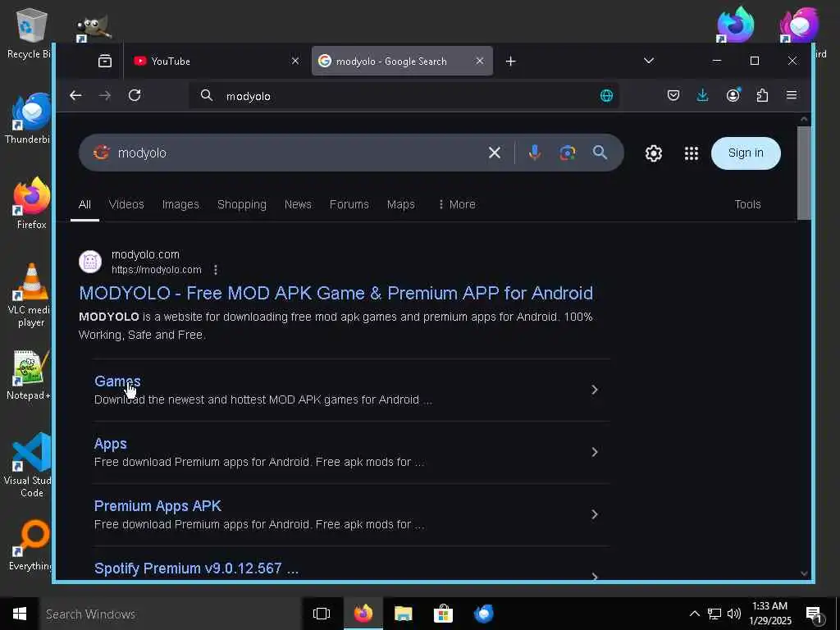Start voice search with the microphone
The image size is (840, 630).
pos(534,153)
